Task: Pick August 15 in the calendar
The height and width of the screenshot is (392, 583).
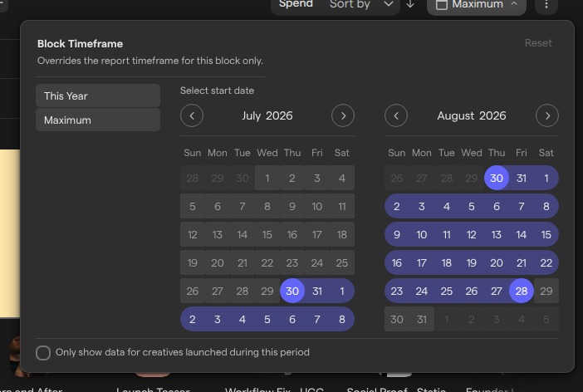Action: coord(546,235)
